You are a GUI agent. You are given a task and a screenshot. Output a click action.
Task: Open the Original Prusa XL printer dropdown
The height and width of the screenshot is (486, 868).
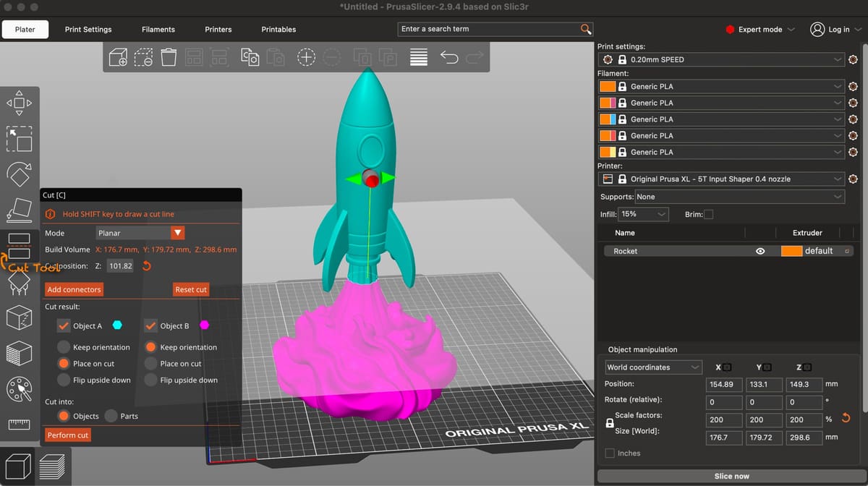[722, 179]
